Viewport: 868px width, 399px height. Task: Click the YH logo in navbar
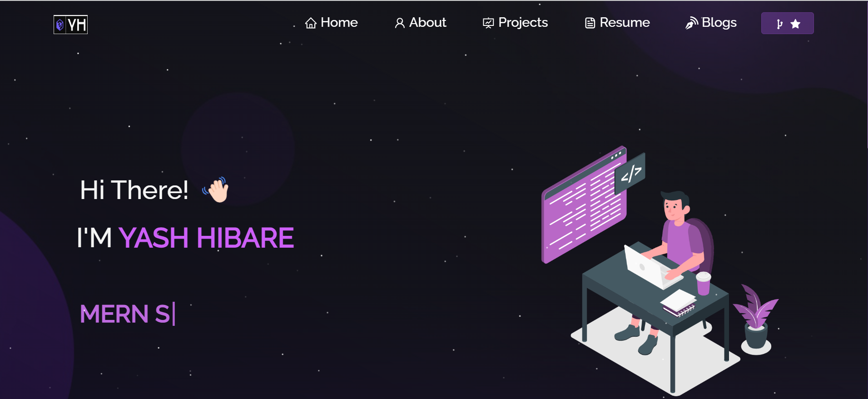pos(70,25)
